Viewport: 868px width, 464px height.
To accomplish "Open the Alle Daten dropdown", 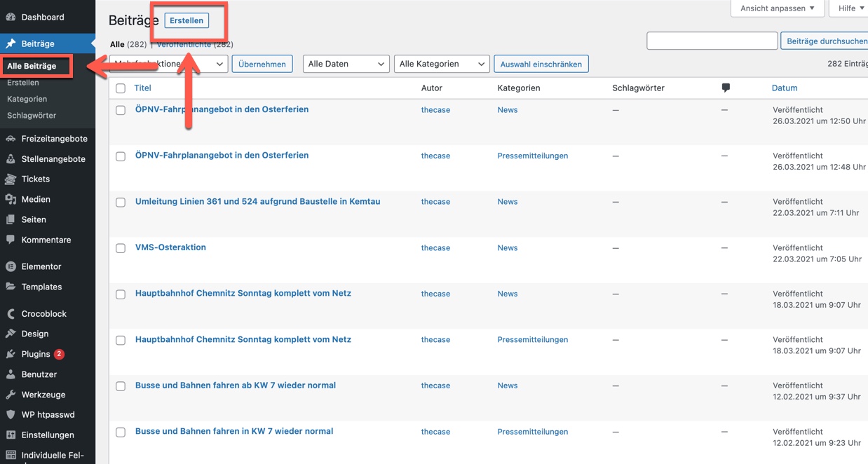I will (x=346, y=64).
